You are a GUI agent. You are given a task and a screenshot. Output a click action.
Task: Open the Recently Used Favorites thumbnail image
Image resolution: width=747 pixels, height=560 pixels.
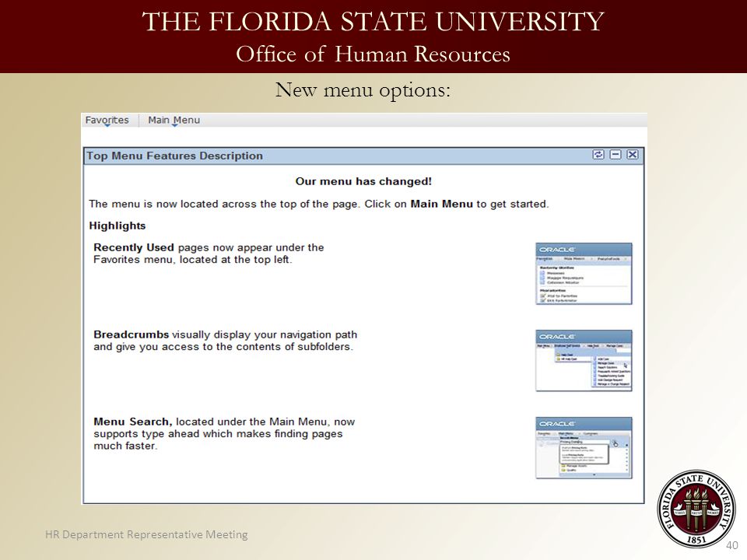584,274
